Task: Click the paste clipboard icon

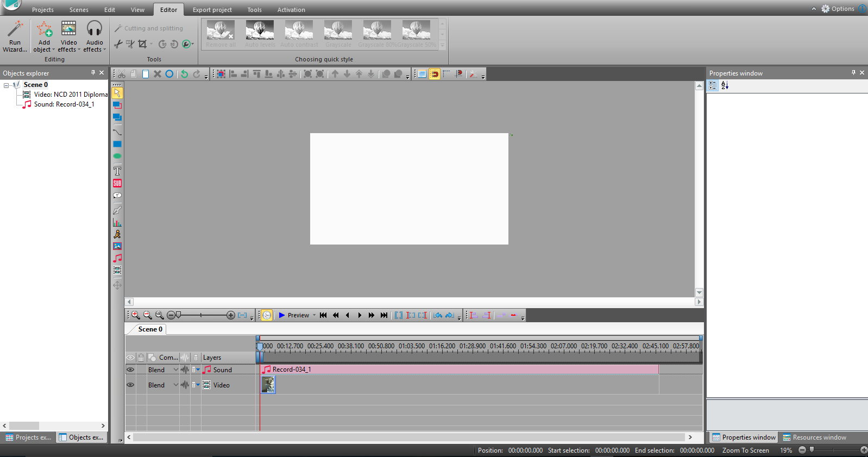Action: [146, 74]
